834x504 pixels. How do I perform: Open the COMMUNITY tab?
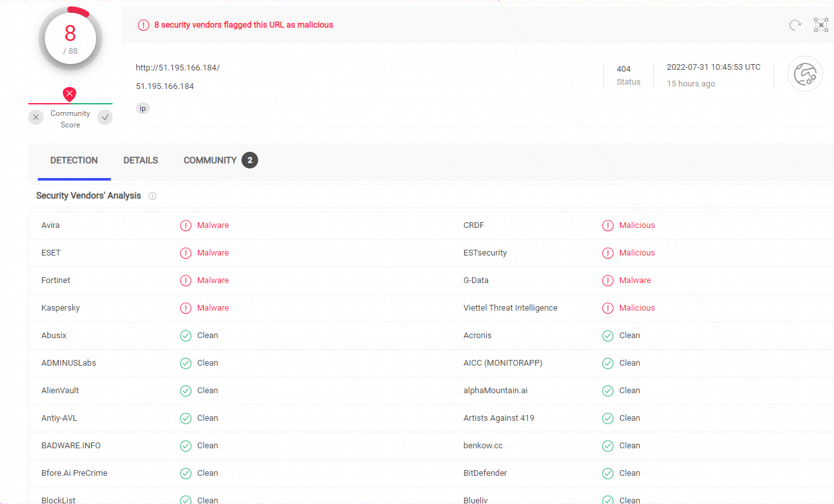[210, 160]
